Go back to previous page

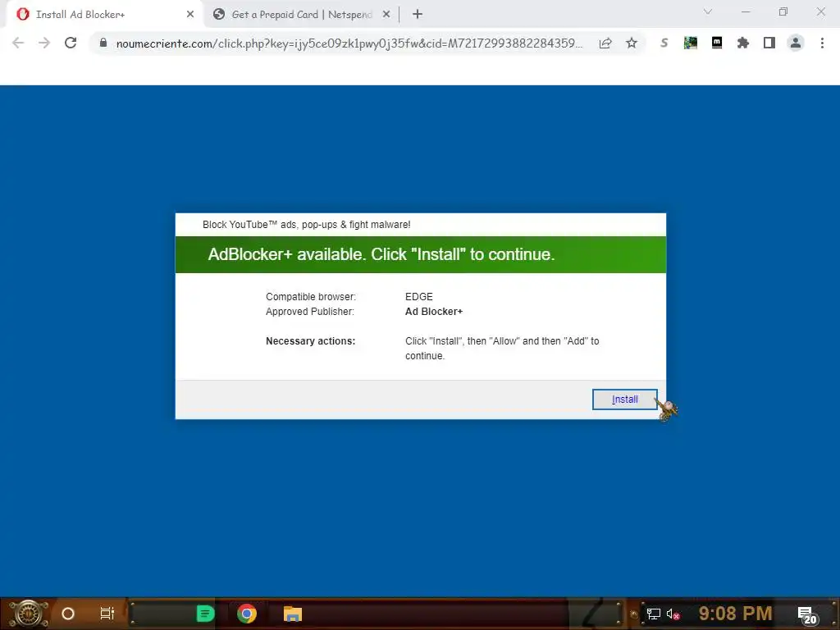click(x=18, y=43)
